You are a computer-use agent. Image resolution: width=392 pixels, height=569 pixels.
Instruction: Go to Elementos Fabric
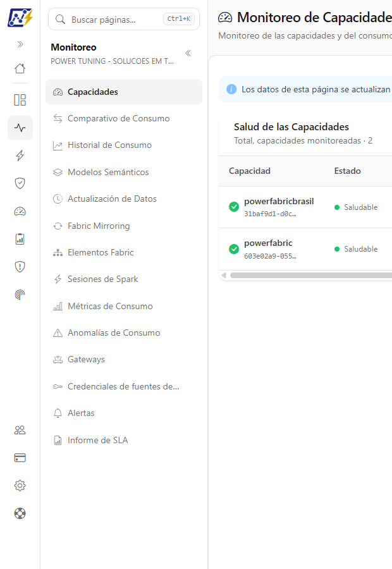(124, 252)
